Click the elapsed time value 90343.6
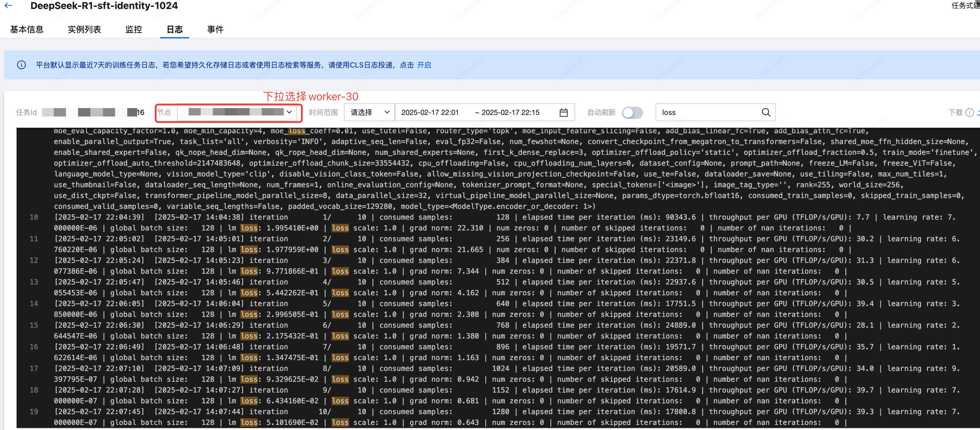The height and width of the screenshot is (430, 980). [x=680, y=217]
